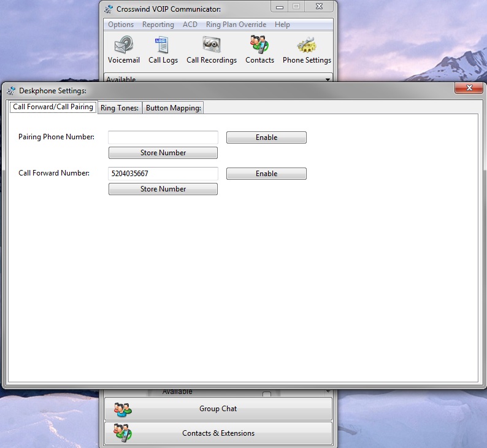Expand the Available status dropdown

coord(328,79)
